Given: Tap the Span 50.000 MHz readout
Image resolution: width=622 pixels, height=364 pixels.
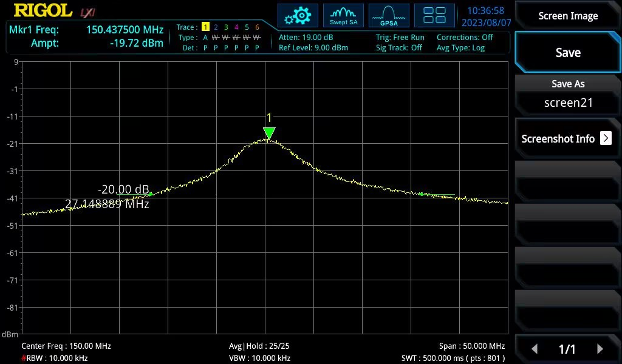Looking at the screenshot, I should click(x=472, y=346).
